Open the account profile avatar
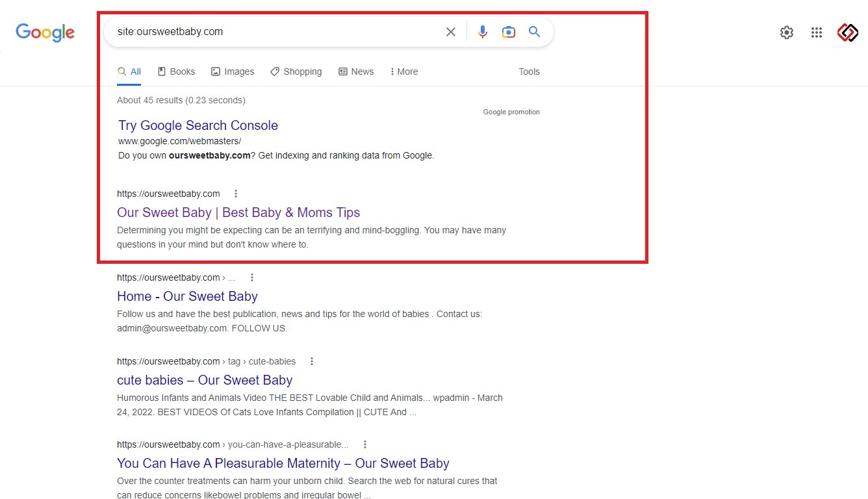 pos(848,32)
